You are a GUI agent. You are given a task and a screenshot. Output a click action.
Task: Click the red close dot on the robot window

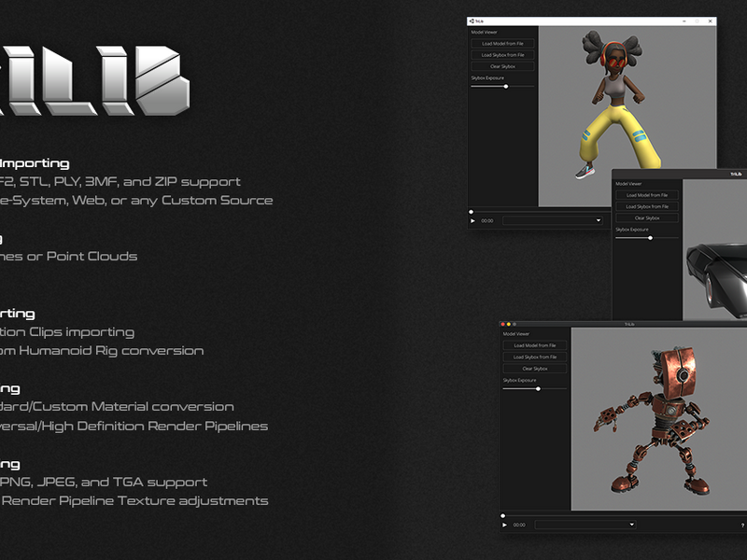(503, 324)
